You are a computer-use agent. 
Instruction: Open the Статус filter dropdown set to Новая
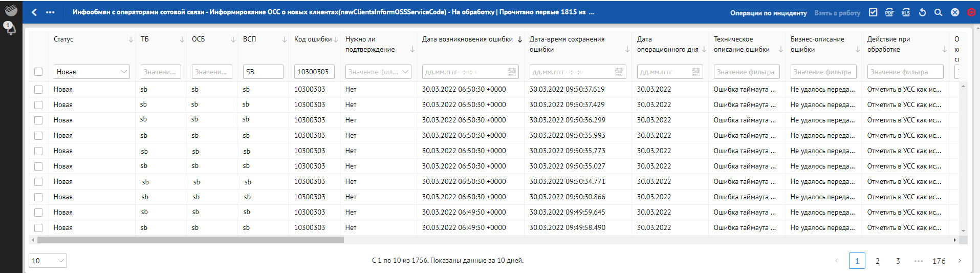click(92, 72)
